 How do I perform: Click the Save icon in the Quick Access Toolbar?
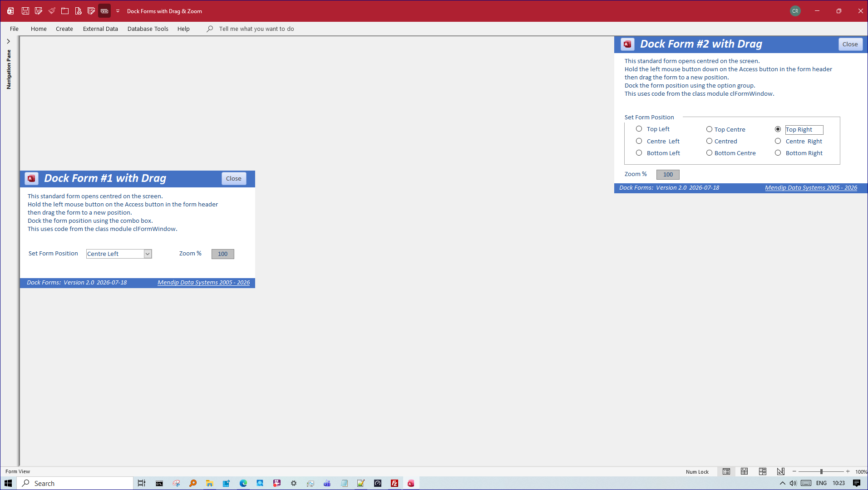tap(25, 11)
